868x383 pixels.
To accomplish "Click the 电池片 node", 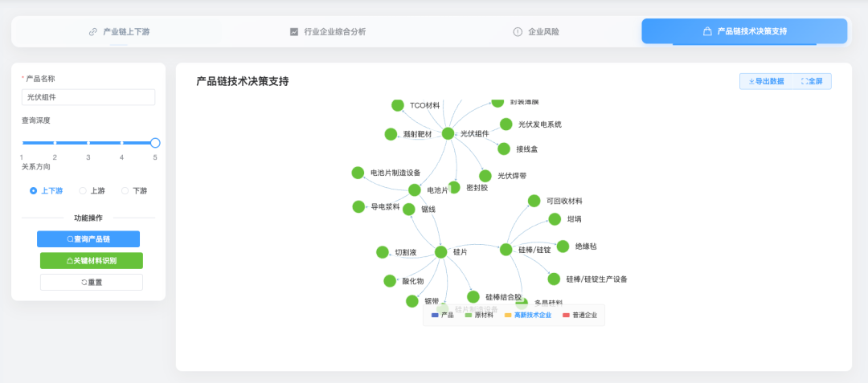I will click(x=415, y=190).
